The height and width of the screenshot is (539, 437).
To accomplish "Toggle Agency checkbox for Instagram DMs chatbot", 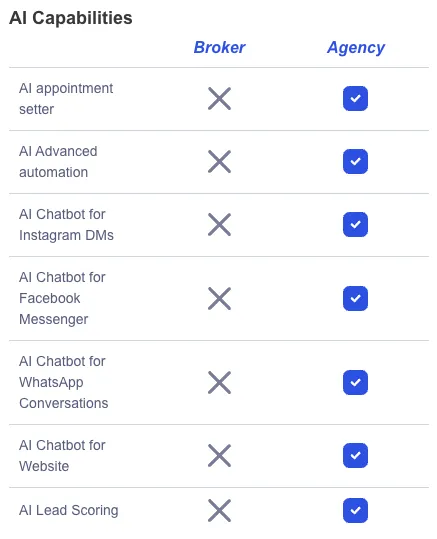I will [x=355, y=224].
